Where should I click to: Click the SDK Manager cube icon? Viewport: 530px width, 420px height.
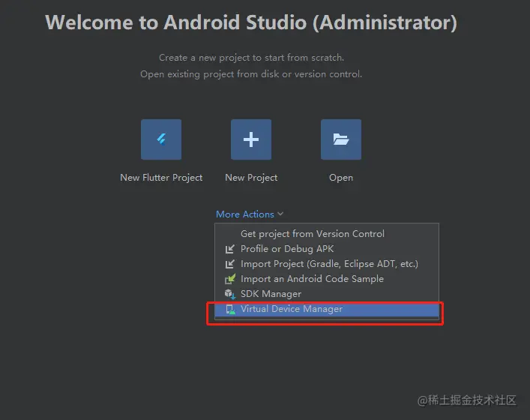click(x=230, y=294)
